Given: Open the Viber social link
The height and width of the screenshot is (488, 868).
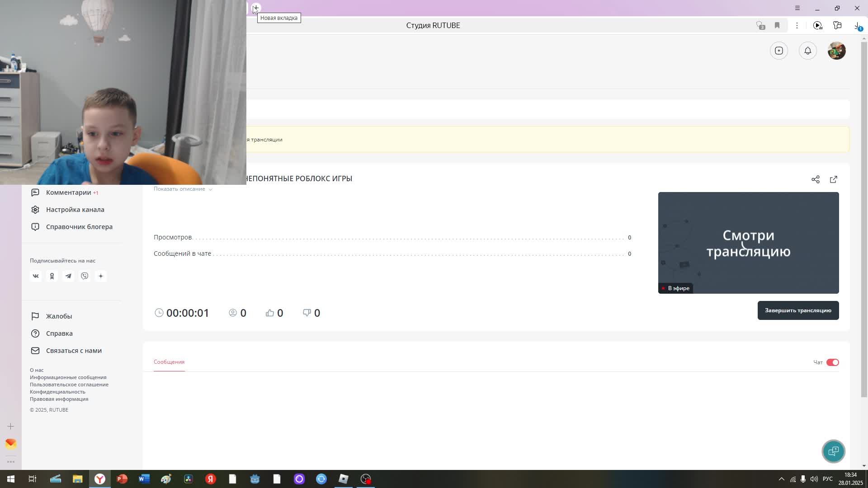Looking at the screenshot, I should pos(85,276).
